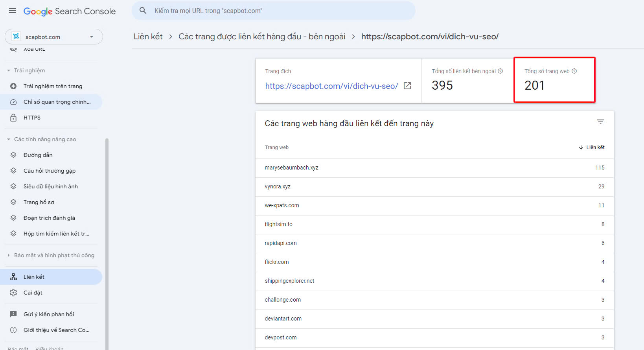Click the info icon beside Giới thiệu
Screen dimensions: 644x350
tap(13, 330)
